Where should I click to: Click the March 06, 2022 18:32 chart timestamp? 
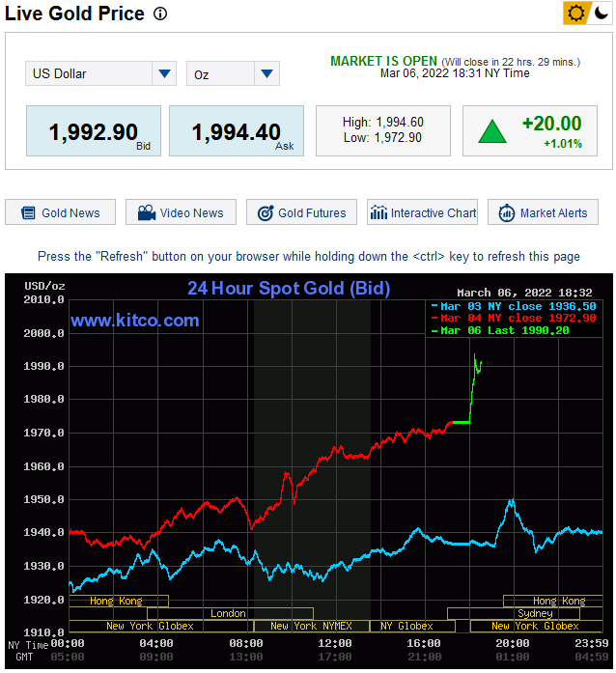(x=524, y=293)
